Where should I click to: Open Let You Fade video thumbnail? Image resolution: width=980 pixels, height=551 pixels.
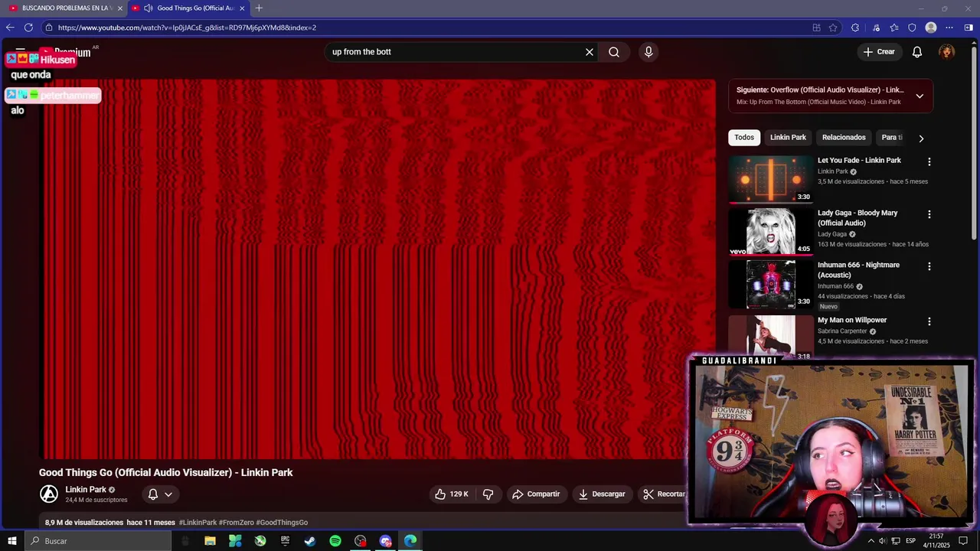[770, 179]
